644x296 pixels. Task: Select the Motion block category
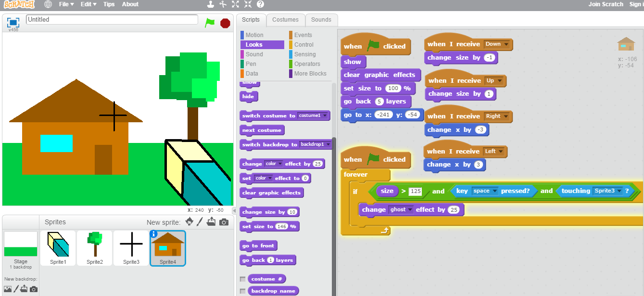(x=255, y=35)
